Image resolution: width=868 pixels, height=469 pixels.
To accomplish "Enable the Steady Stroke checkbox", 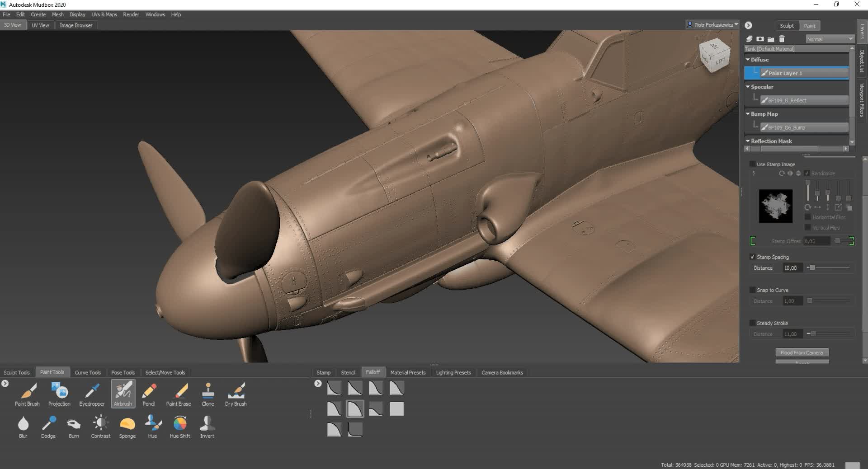I will (752, 323).
